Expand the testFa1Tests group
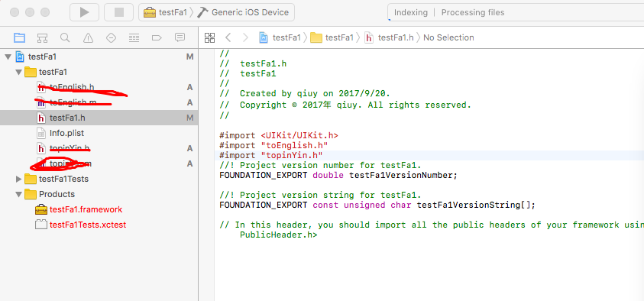 point(18,179)
